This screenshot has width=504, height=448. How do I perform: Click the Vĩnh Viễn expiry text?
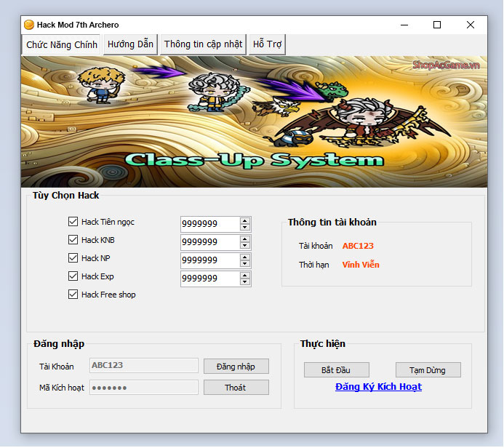tap(361, 265)
